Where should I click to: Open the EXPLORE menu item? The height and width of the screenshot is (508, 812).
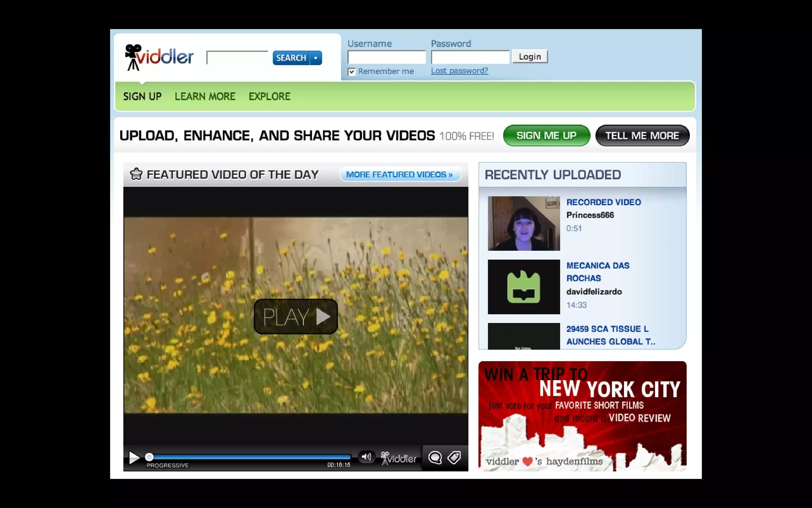click(x=270, y=96)
